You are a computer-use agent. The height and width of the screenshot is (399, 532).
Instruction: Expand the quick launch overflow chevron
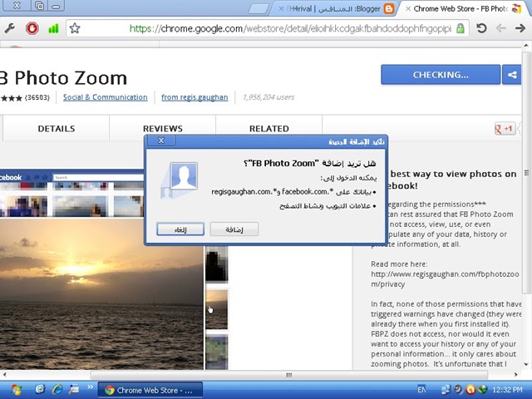[90, 387]
